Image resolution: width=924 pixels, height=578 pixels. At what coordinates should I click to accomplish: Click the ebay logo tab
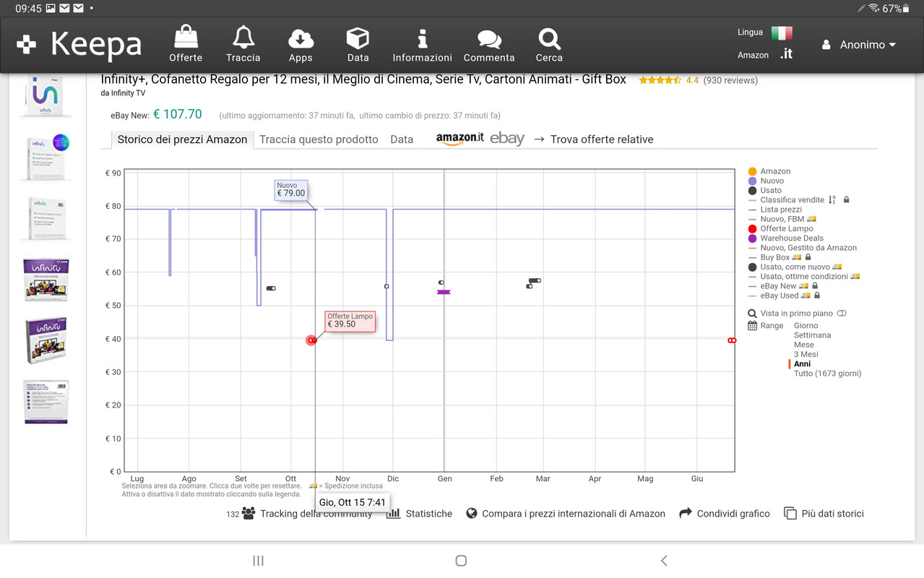tap(507, 139)
